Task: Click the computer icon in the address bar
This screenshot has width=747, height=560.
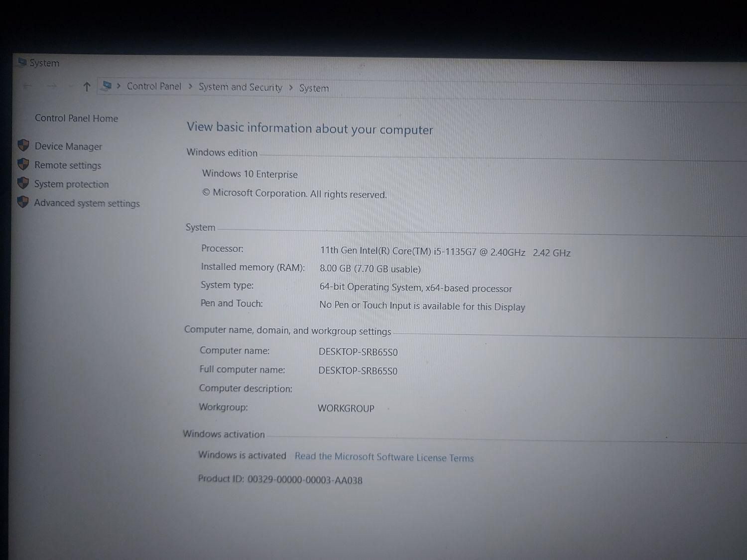Action: pyautogui.click(x=106, y=86)
